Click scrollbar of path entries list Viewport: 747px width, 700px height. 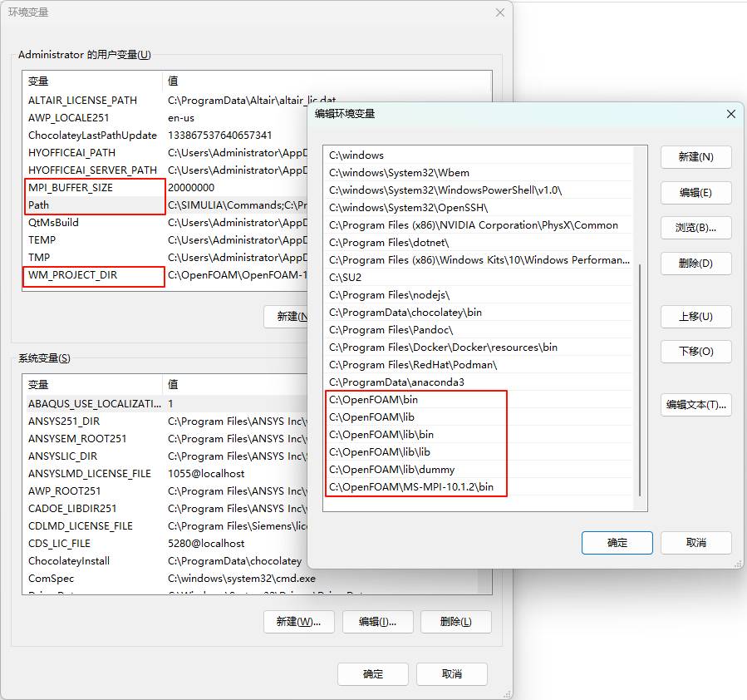pyautogui.click(x=640, y=380)
